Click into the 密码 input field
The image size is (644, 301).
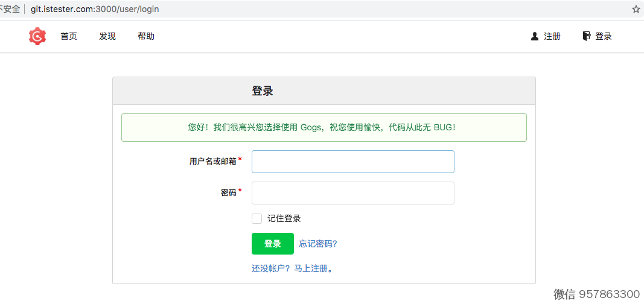[x=352, y=193]
